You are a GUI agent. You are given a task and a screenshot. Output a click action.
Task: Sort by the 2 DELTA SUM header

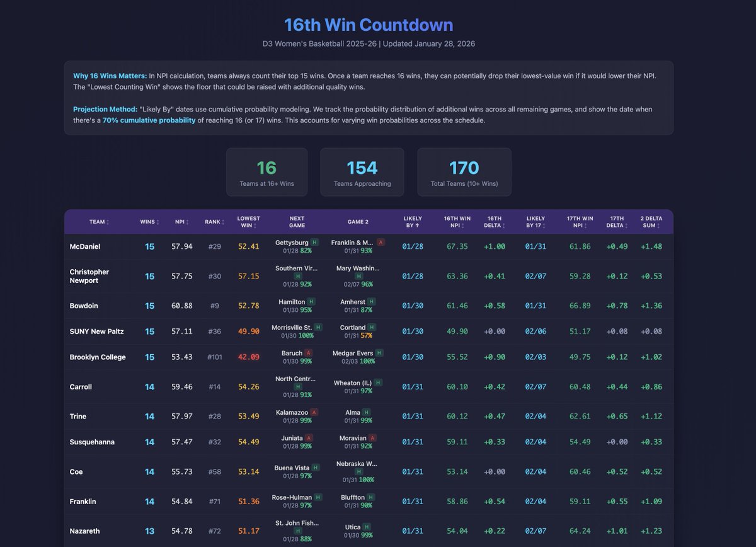click(651, 222)
